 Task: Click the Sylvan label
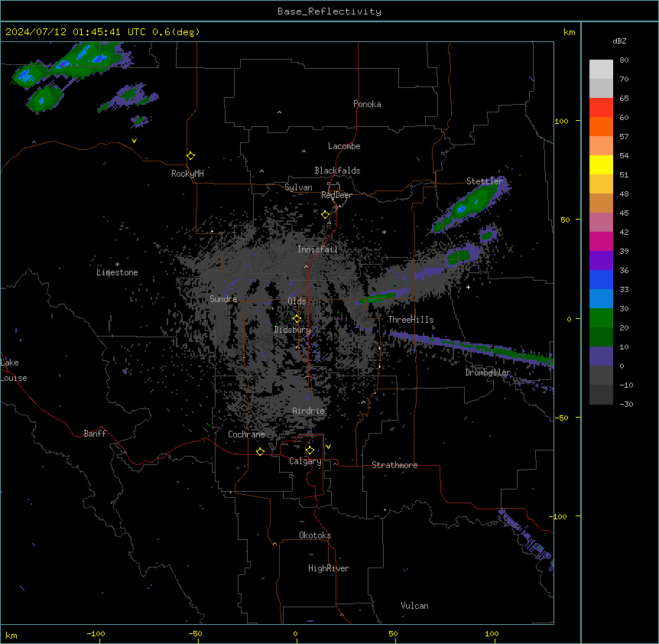coord(298,187)
